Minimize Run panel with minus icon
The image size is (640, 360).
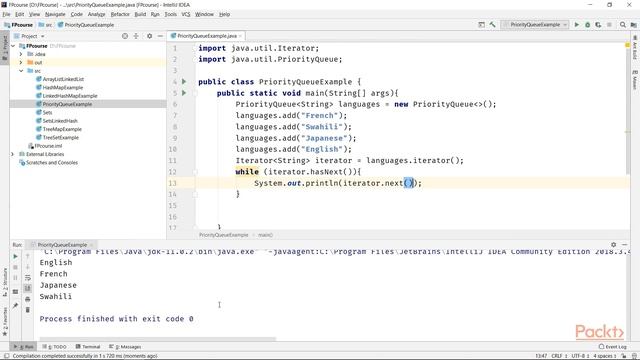(x=624, y=244)
